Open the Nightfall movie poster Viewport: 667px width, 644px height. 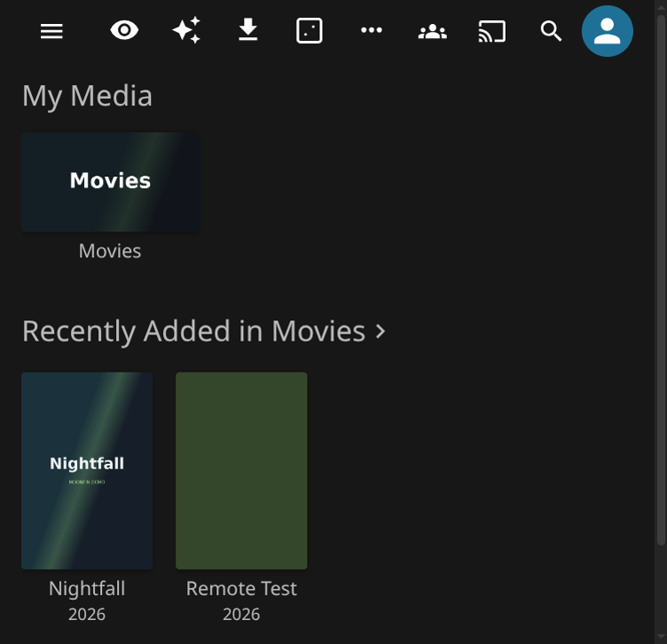87,470
